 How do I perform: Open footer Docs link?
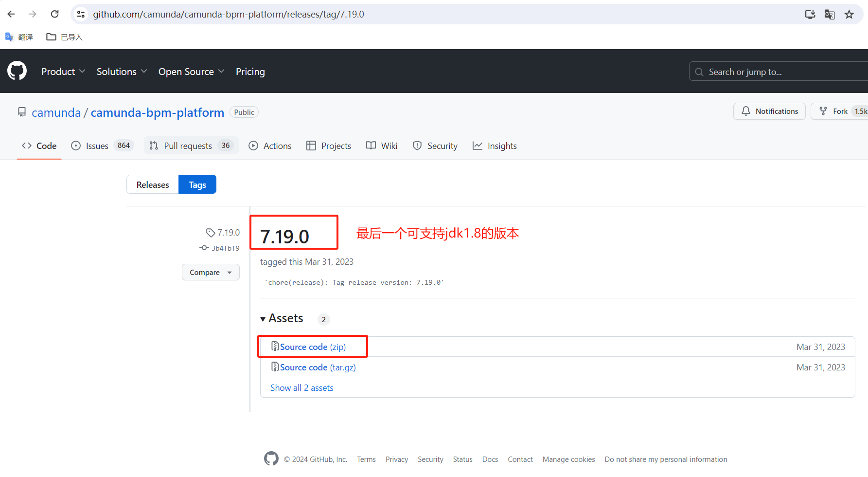[490, 459]
